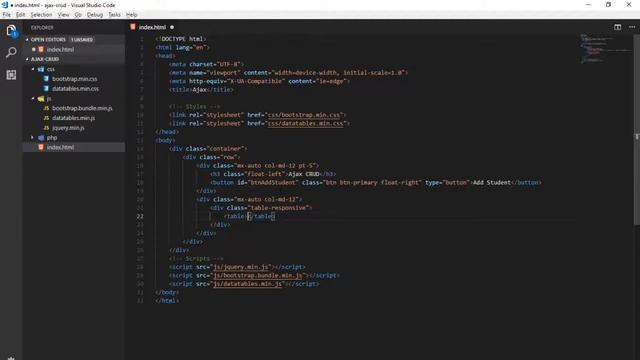The height and width of the screenshot is (360, 640).
Task: Open the Go menu
Action: (78, 15)
